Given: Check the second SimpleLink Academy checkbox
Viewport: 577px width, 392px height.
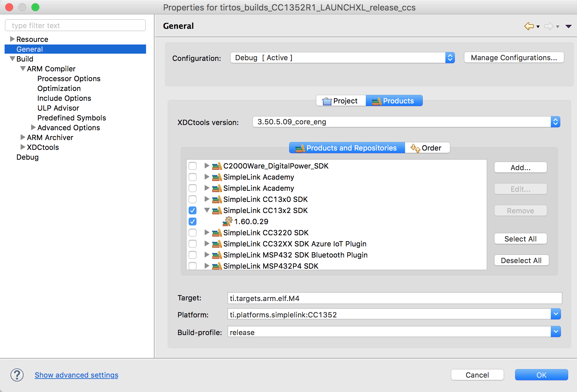Looking at the screenshot, I should (x=193, y=188).
